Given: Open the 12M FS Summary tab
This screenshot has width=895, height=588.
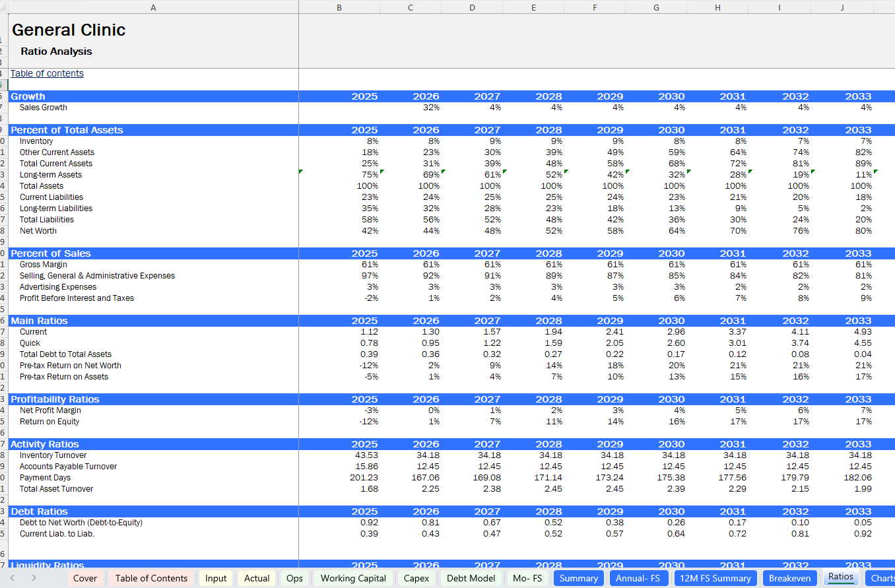Looking at the screenshot, I should (x=715, y=578).
